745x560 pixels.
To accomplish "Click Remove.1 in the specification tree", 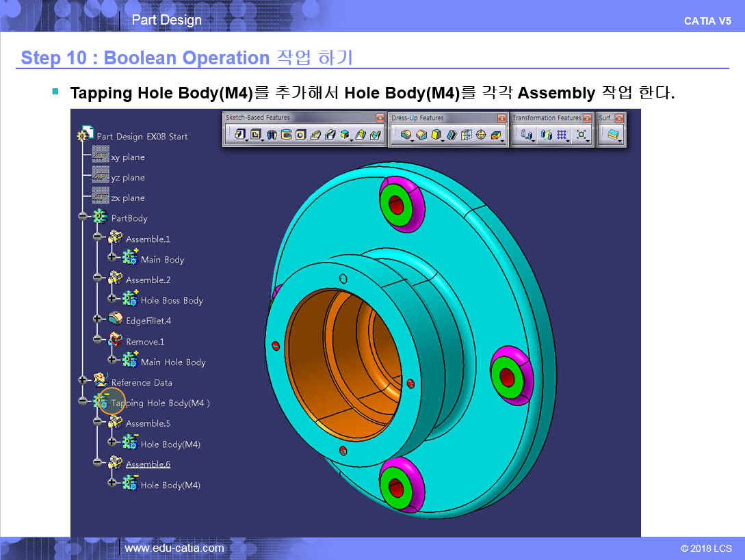I will coord(144,342).
